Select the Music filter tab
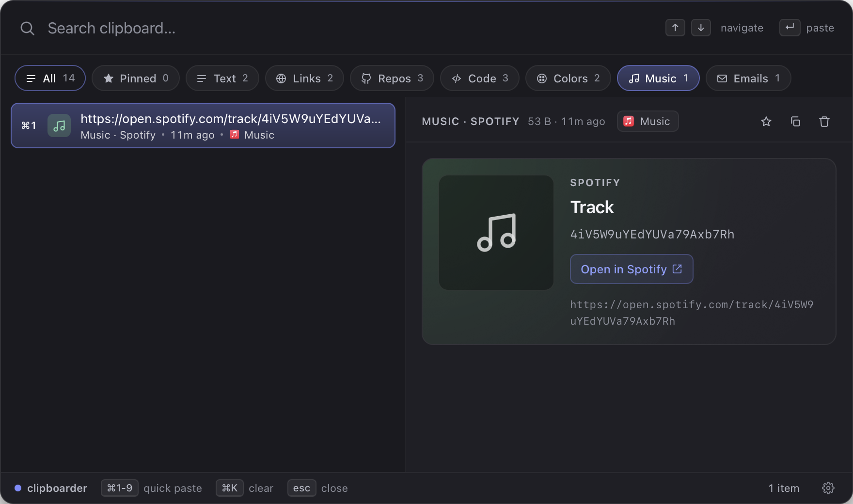The image size is (853, 504). tap(658, 78)
